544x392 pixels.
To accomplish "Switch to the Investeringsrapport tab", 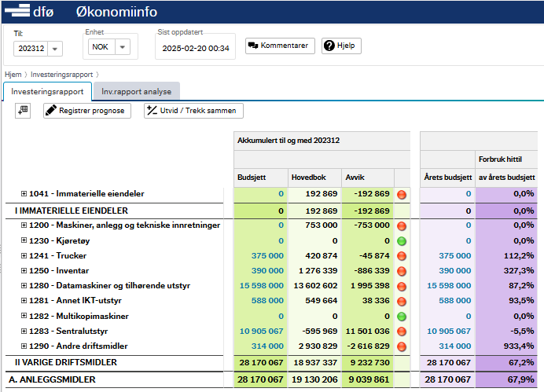I will click(47, 91).
